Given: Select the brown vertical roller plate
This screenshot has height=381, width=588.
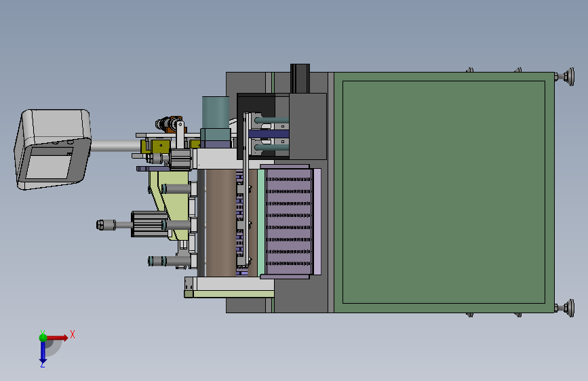Looking at the screenshot, I should 221,223.
